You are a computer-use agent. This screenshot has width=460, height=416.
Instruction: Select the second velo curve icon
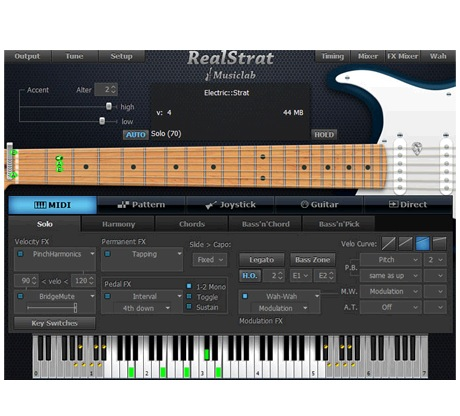tap(405, 244)
